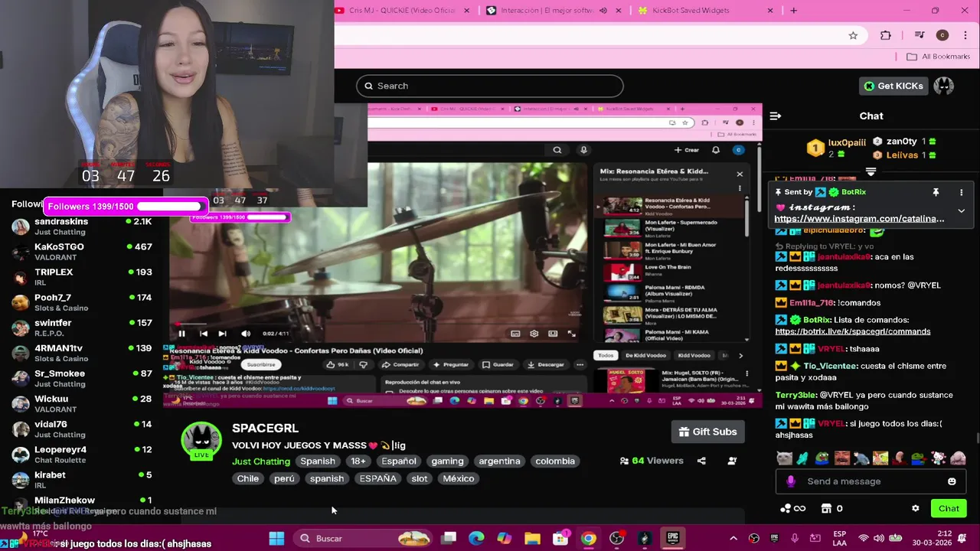The height and width of the screenshot is (551, 980).
Task: Expand the pinned instagram message chevron
Action: (x=962, y=211)
